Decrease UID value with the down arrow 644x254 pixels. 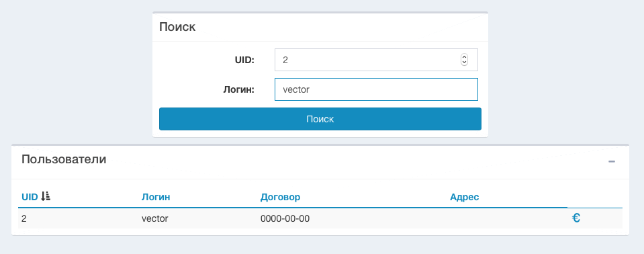pyautogui.click(x=464, y=62)
